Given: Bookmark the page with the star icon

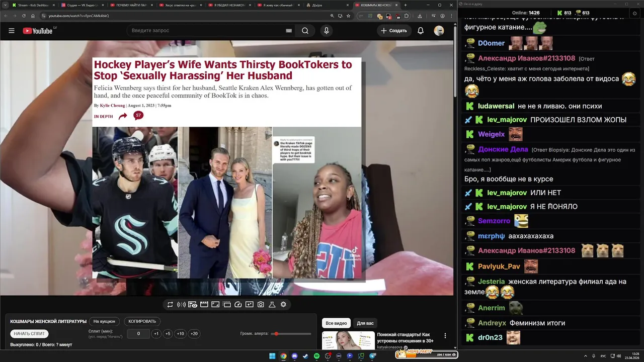Looking at the screenshot, I should coord(348,16).
